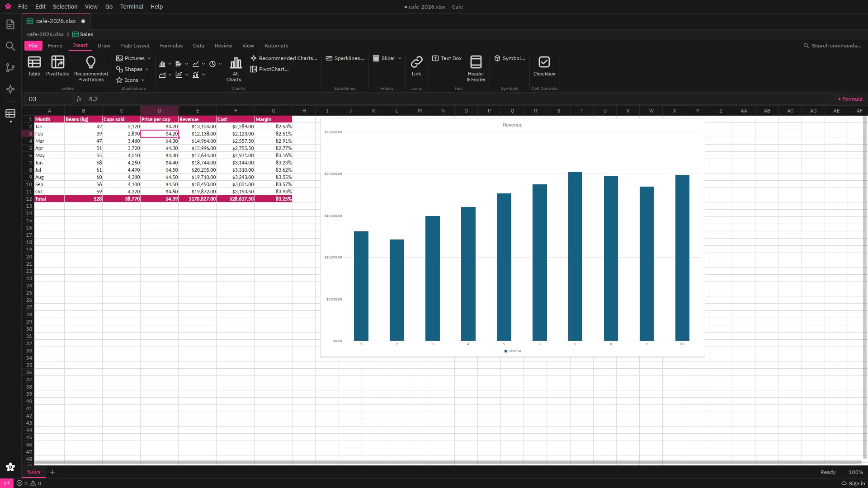This screenshot has height=488, width=868.
Task: Insert a Checkbox cell control
Action: click(544, 66)
